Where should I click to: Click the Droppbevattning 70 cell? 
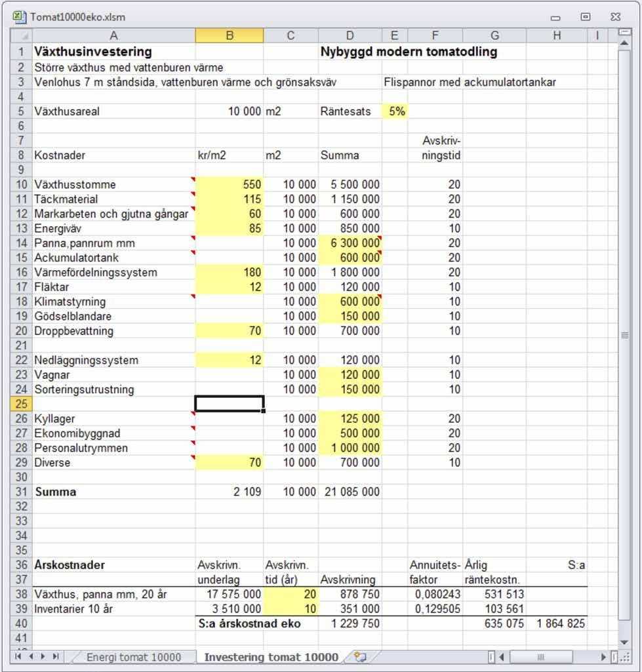tap(230, 331)
